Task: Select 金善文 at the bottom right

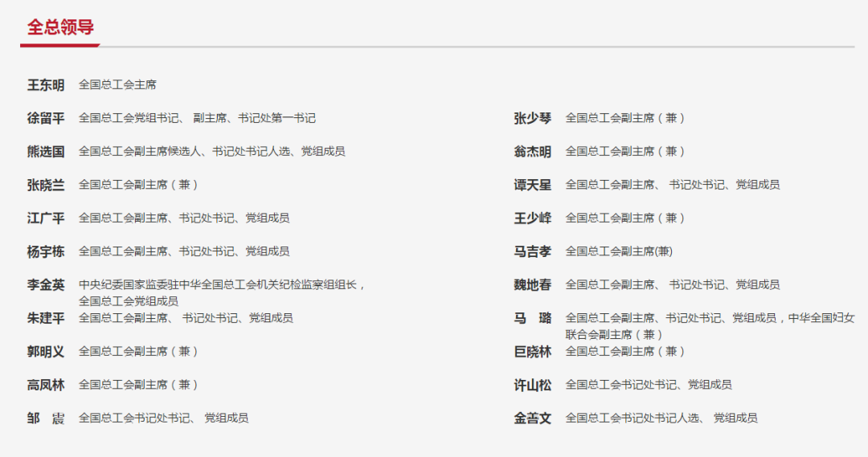Action: coord(533,418)
